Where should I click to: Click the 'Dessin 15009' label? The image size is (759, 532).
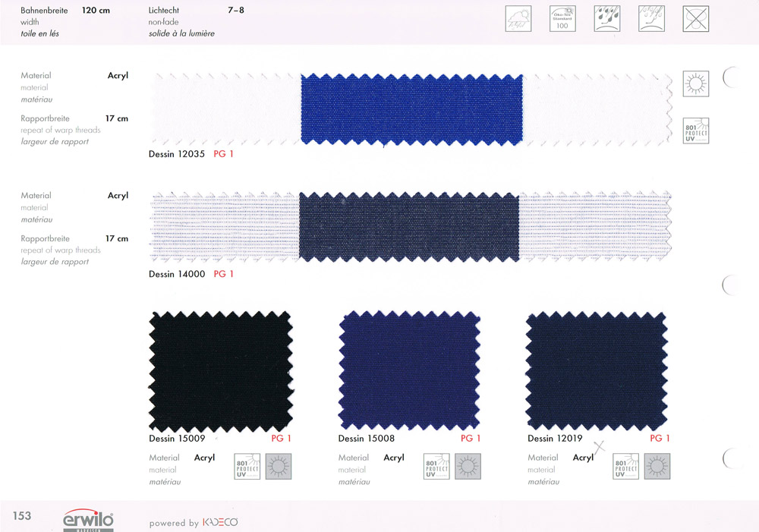(177, 439)
